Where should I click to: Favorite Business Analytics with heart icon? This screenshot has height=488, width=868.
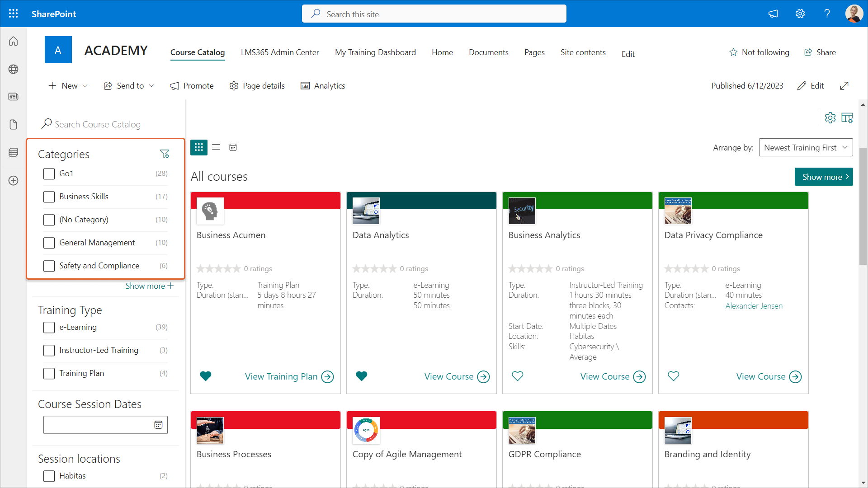click(517, 376)
